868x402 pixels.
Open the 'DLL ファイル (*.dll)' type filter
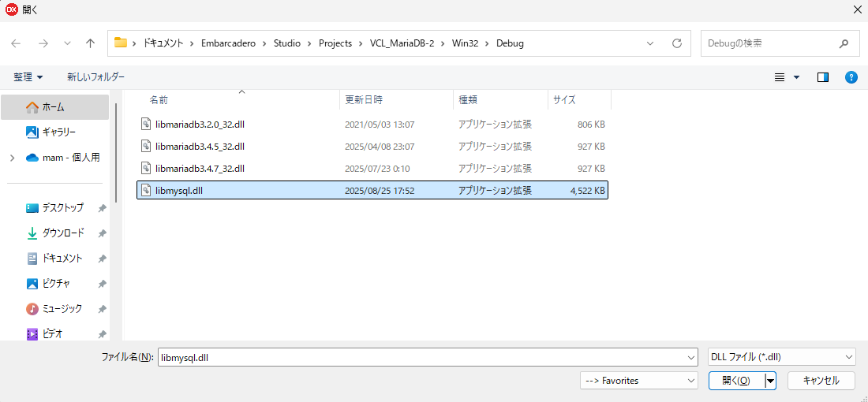pos(782,357)
